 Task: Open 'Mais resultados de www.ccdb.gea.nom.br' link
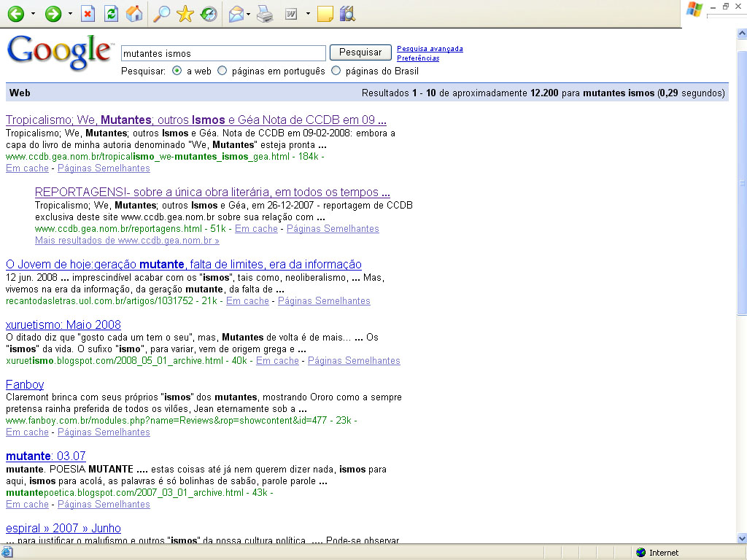tap(127, 241)
